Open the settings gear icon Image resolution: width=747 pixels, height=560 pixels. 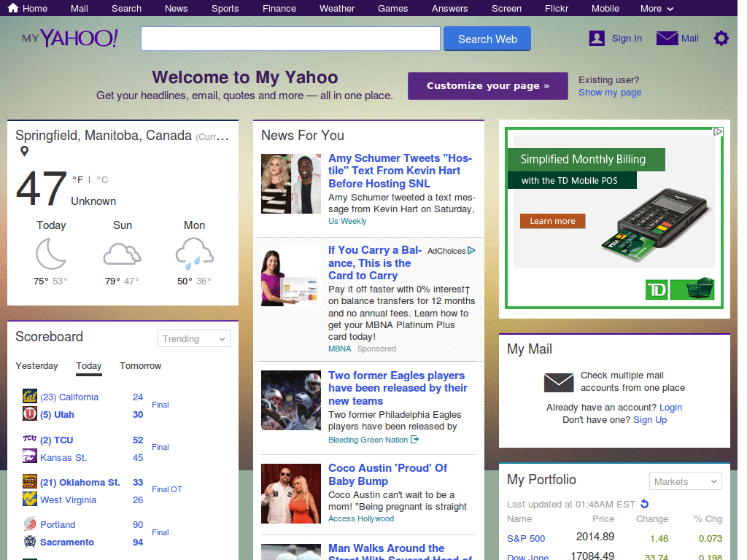click(721, 38)
